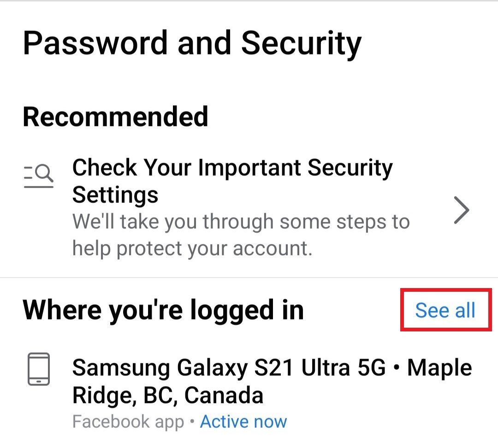Image resolution: width=498 pixels, height=448 pixels.
Task: Tap the phone device icon
Action: (x=39, y=369)
